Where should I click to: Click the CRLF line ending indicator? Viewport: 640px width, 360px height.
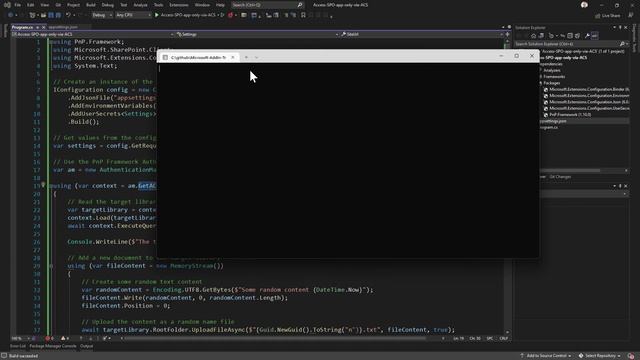click(504, 338)
